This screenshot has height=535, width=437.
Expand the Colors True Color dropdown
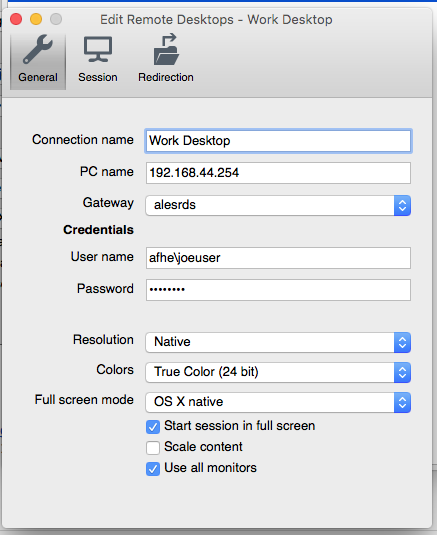point(278,372)
